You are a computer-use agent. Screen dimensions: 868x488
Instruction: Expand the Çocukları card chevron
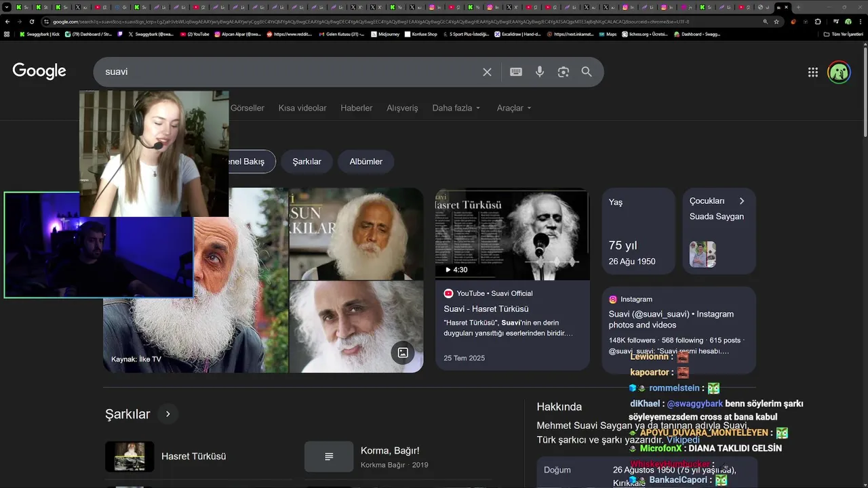[x=742, y=201]
